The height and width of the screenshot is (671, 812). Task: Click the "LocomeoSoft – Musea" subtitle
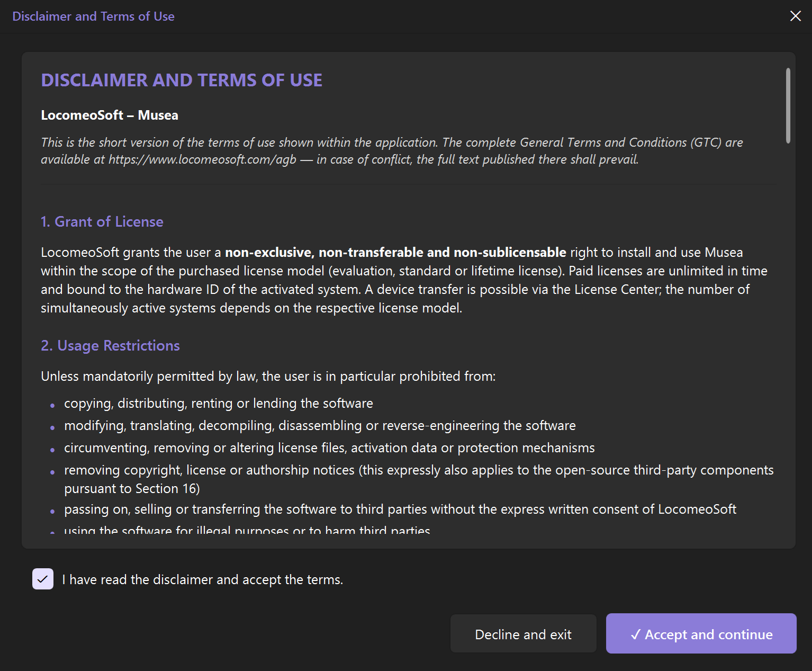coord(110,115)
